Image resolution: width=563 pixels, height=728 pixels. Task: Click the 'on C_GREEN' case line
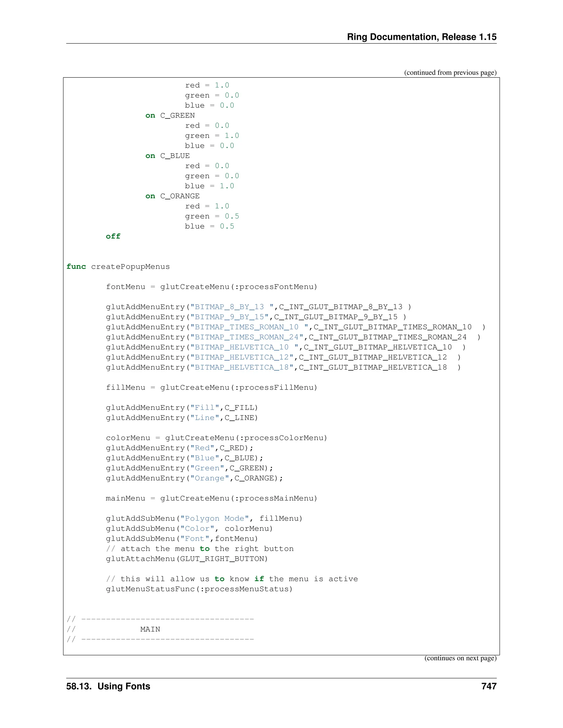170,116
